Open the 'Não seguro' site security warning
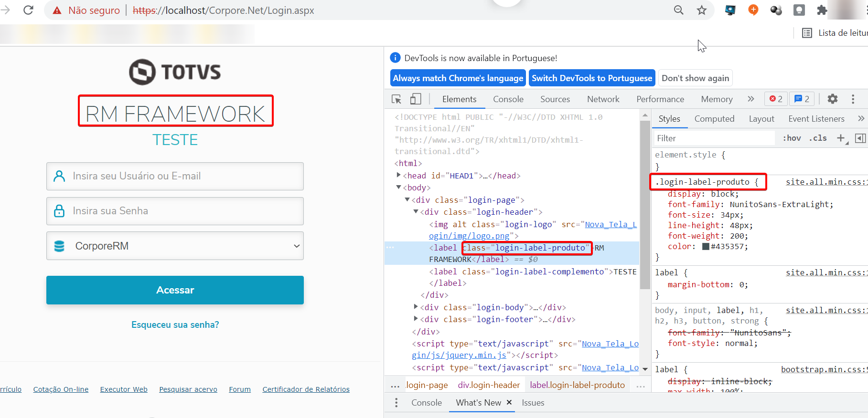868x418 pixels. pyautogui.click(x=86, y=10)
